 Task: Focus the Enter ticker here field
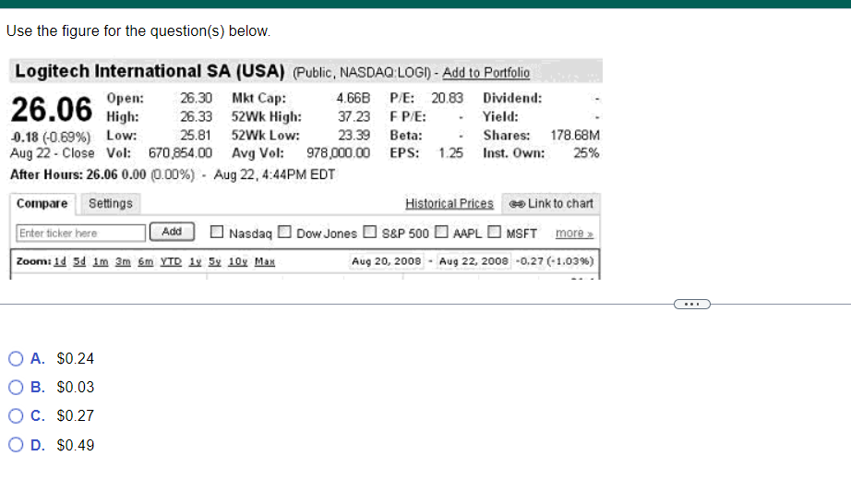click(81, 233)
